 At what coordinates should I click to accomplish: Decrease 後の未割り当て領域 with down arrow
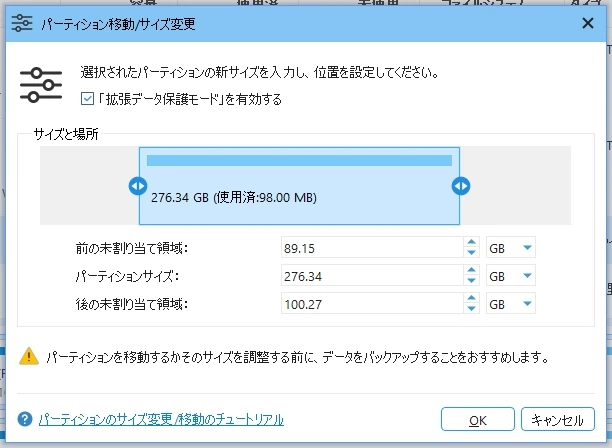(x=471, y=309)
